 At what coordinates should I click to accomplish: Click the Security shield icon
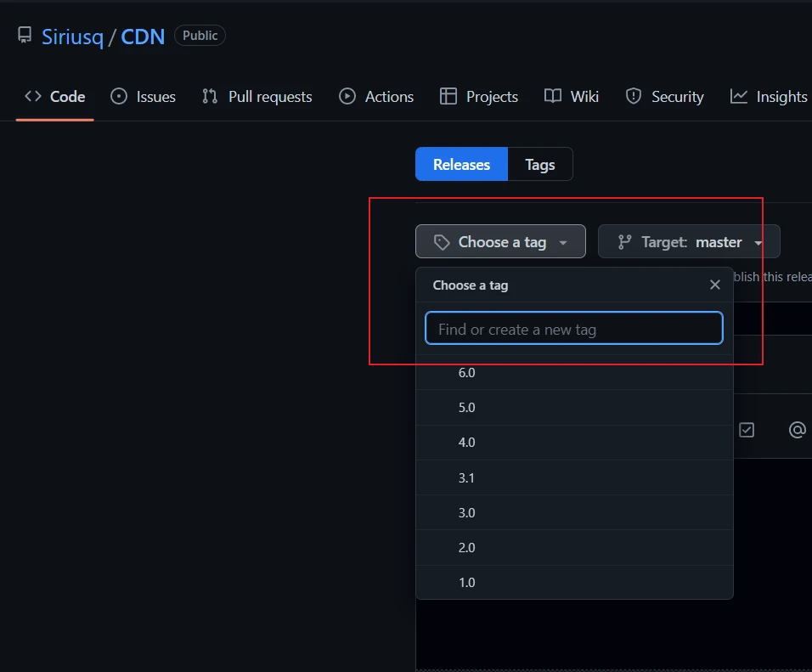click(x=634, y=96)
